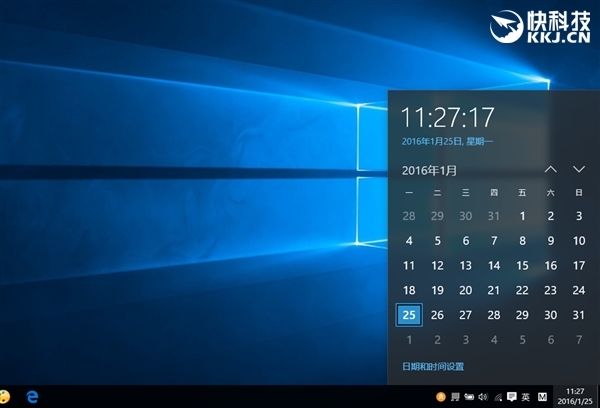The image size is (600, 408).
Task: Open 日期和时间设置 link
Action: (433, 366)
